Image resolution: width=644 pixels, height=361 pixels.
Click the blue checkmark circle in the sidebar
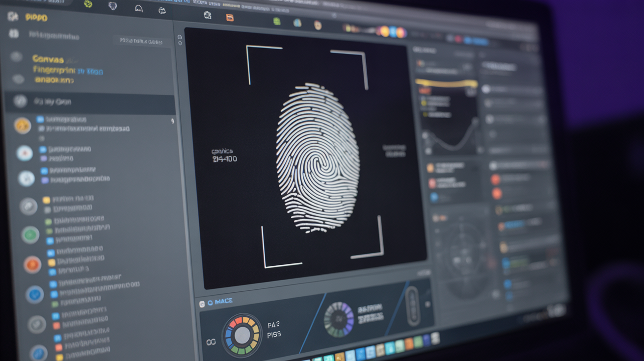pyautogui.click(x=35, y=294)
